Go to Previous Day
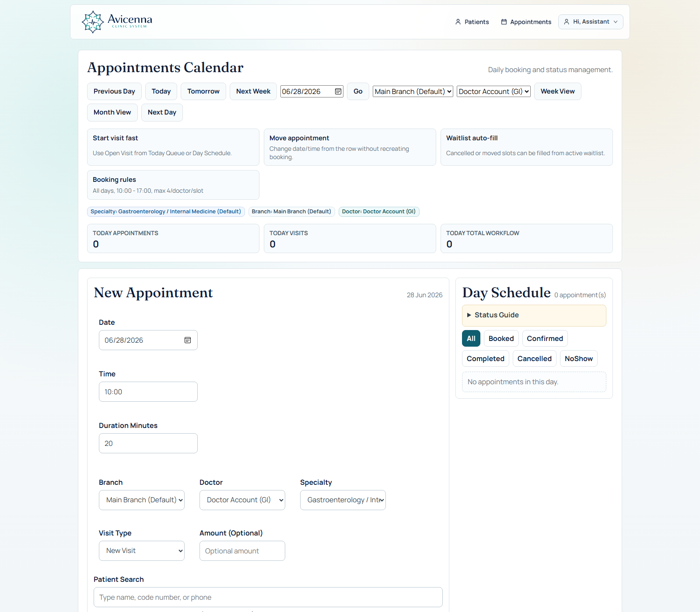The height and width of the screenshot is (612, 700). pyautogui.click(x=114, y=91)
